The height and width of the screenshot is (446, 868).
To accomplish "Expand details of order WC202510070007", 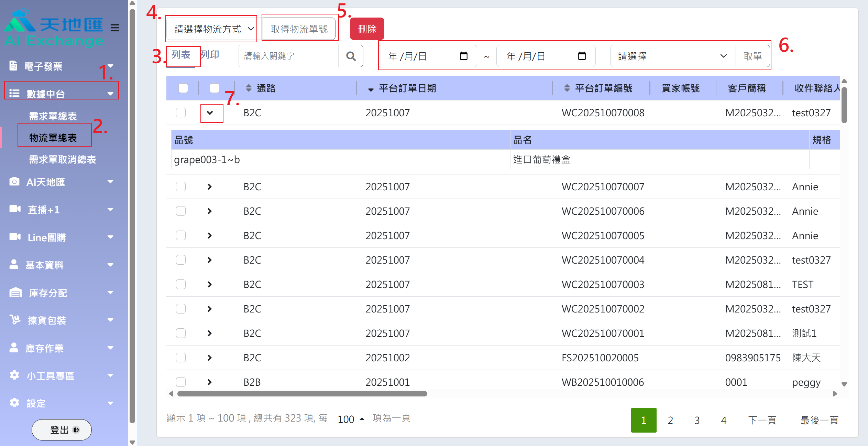I will coord(210,187).
